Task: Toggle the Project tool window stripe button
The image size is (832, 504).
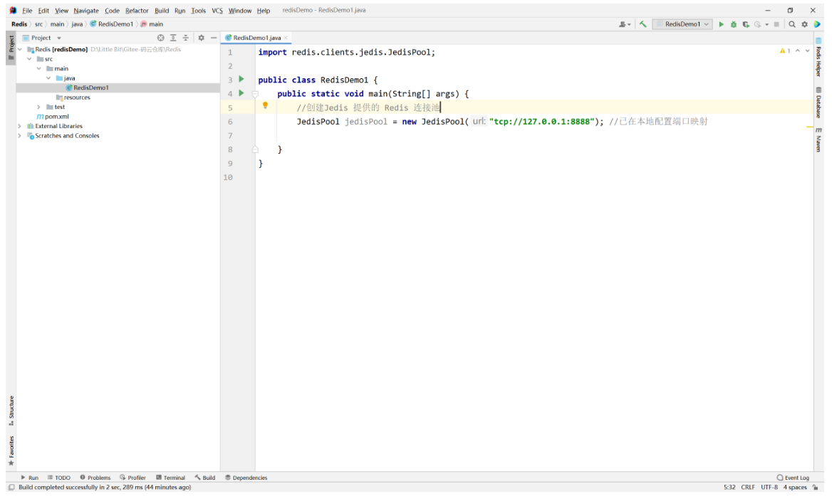Action: pos(11,48)
